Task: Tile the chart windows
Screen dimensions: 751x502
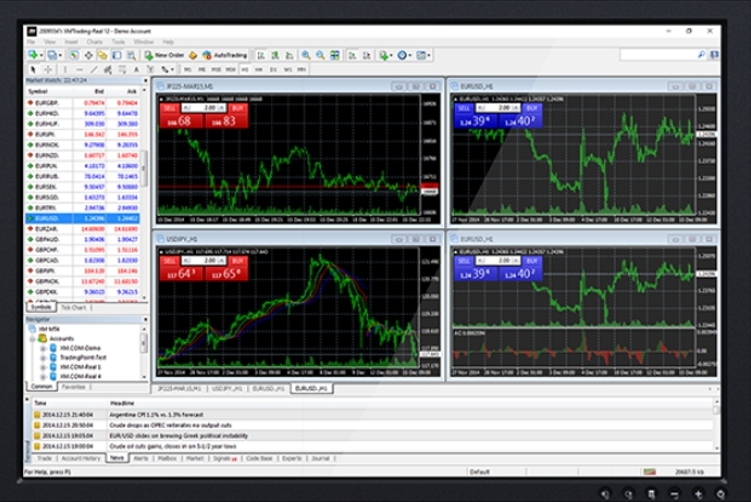Action: coord(335,55)
